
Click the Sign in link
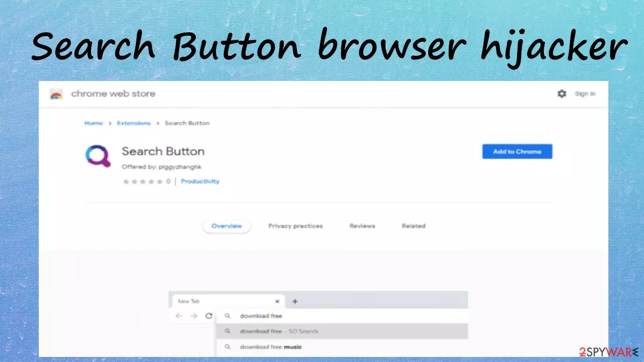pos(585,94)
